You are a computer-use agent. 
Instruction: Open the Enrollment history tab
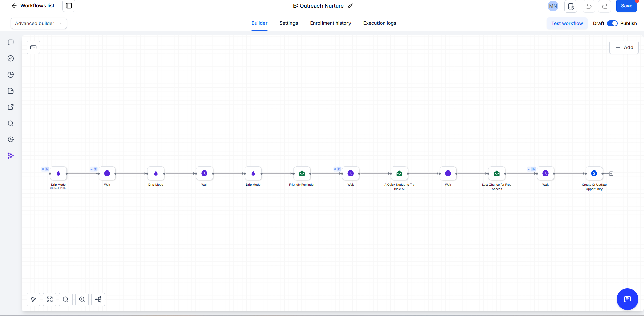(331, 23)
